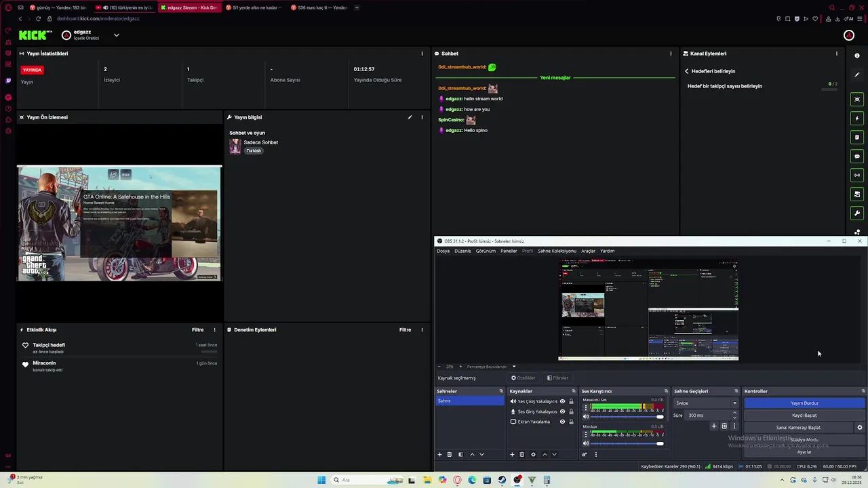Open virtual camera settings gear in OBS
The width and height of the screenshot is (868, 488).
click(860, 428)
